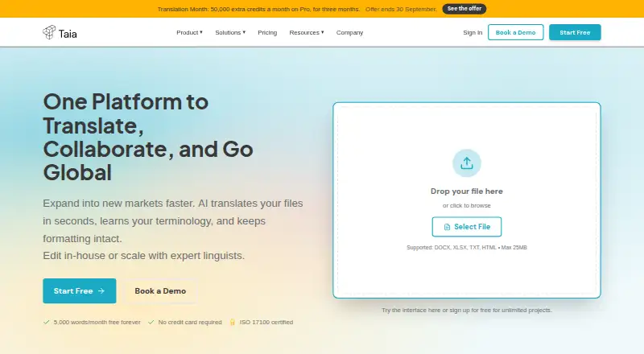Expand the Product dropdown menu
This screenshot has height=354, width=644.
pos(189,32)
